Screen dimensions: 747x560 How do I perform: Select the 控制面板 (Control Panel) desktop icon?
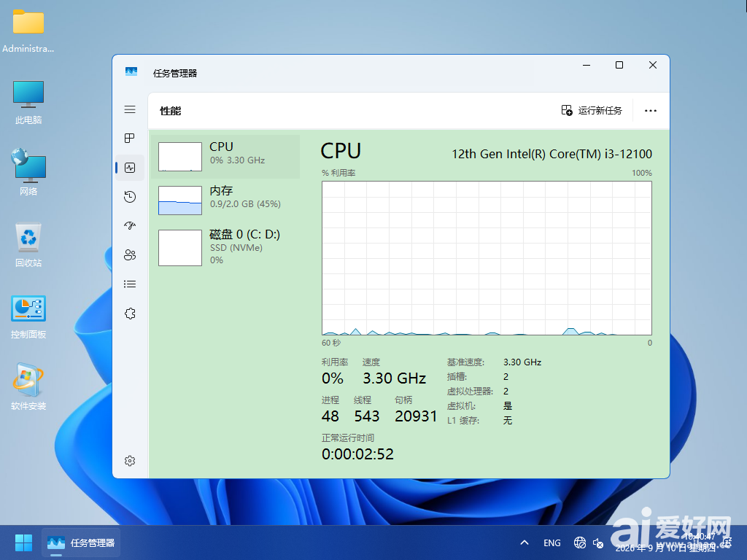28,316
